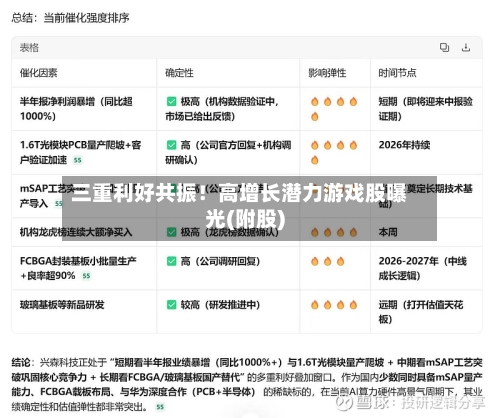
Task: Click the green check in the 1.6T光模块PCB row
Action: pyautogui.click(x=171, y=145)
